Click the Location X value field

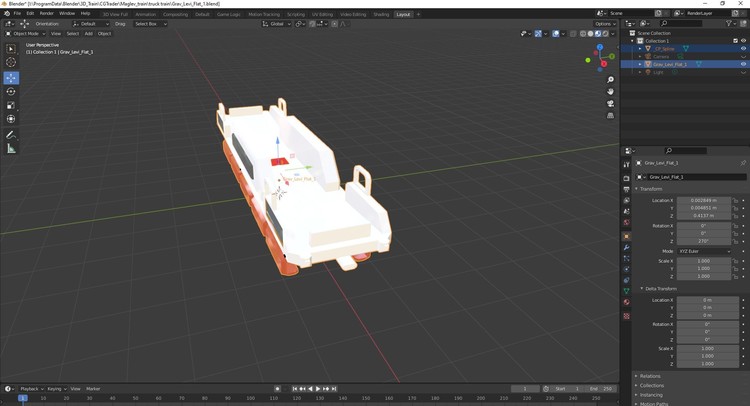point(704,200)
